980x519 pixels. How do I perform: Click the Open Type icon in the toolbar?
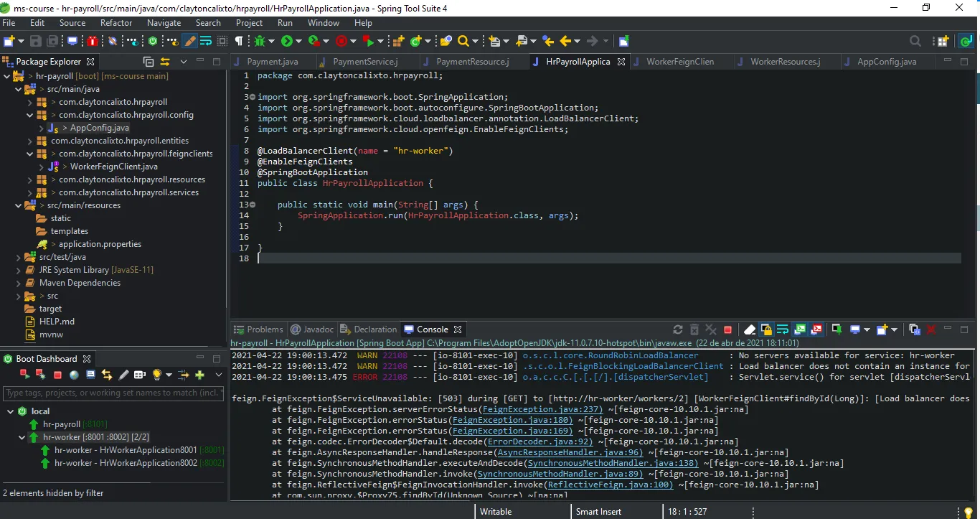(446, 41)
